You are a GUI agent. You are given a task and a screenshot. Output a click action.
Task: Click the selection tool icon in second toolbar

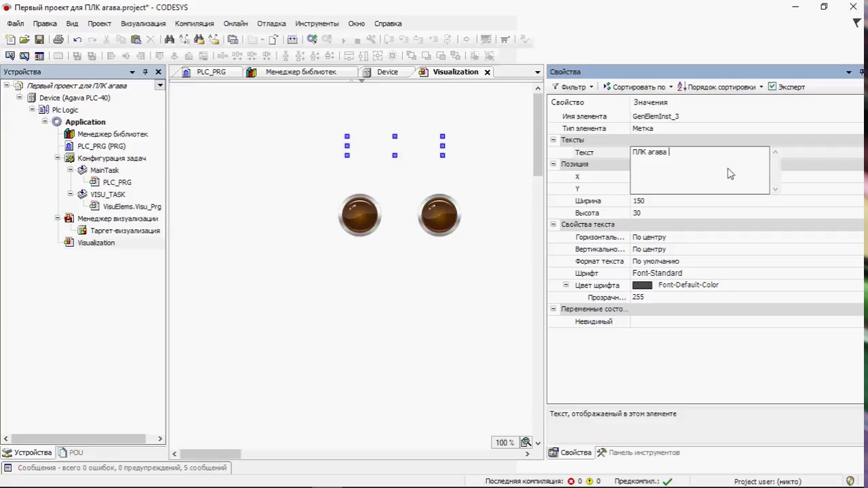coord(10,56)
